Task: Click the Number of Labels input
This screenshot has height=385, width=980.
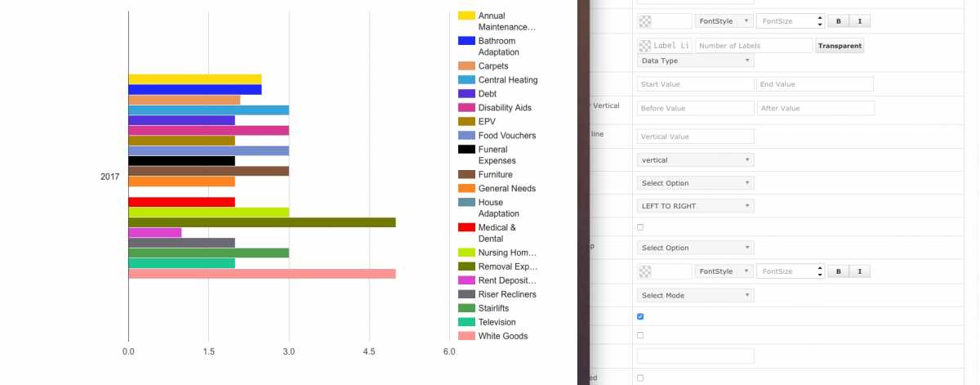Action: [754, 46]
